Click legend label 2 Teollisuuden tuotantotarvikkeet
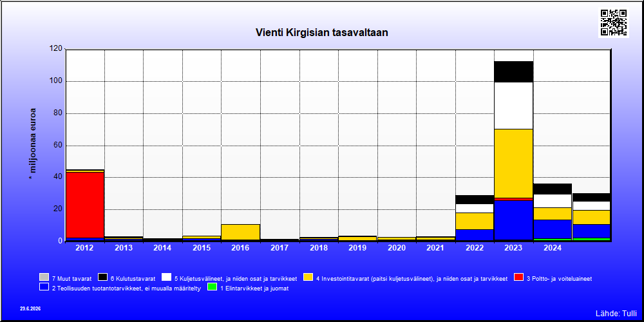Viewport: 644px width, 322px height. pos(126,289)
